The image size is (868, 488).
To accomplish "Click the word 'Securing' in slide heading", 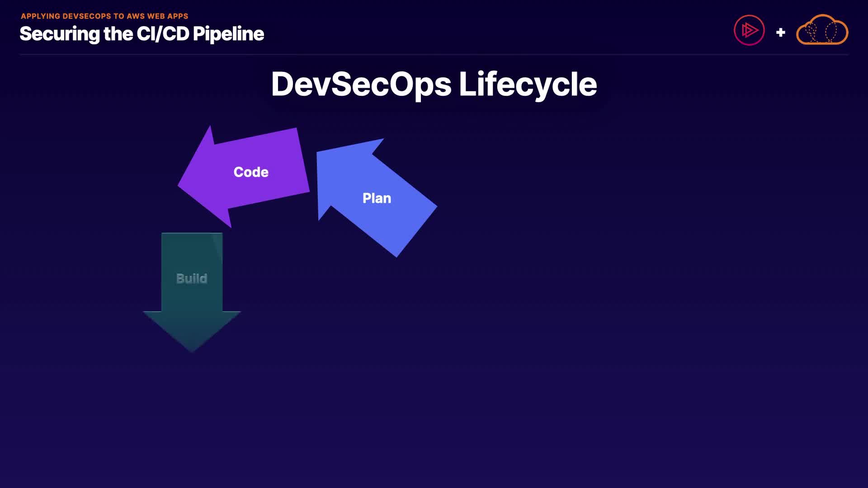I will click(x=60, y=34).
